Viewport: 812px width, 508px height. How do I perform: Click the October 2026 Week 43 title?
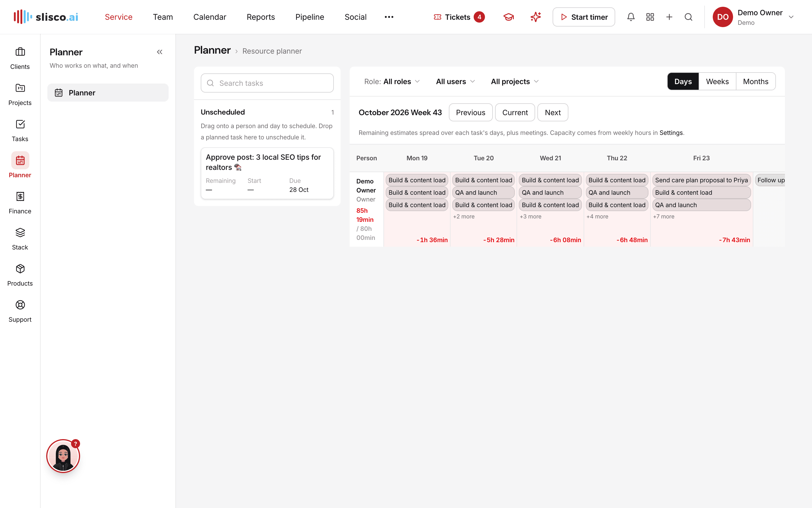(400, 112)
